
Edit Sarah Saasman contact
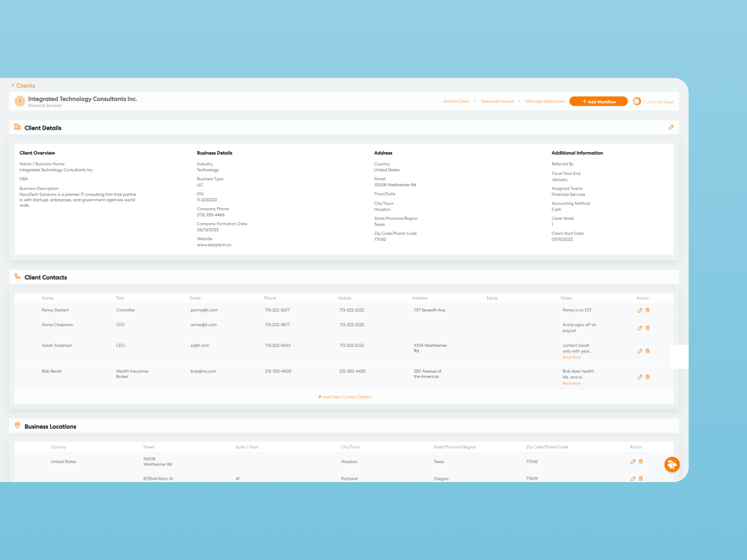click(x=640, y=351)
